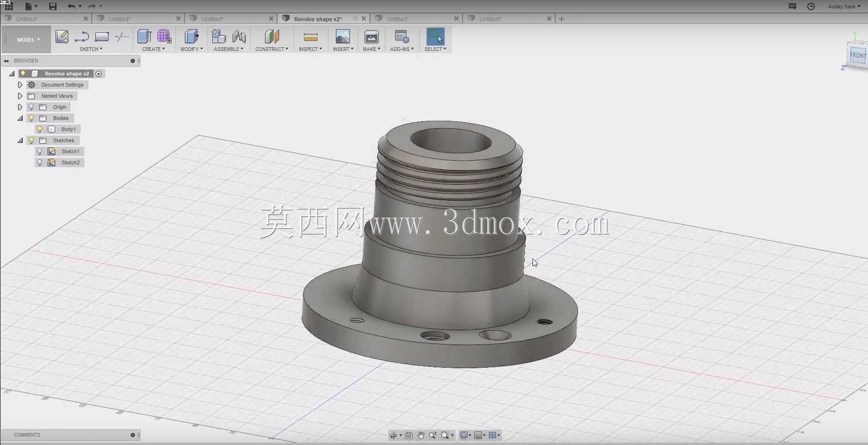
Task: Open the MODEL workspace dropdown
Action: [x=28, y=40]
